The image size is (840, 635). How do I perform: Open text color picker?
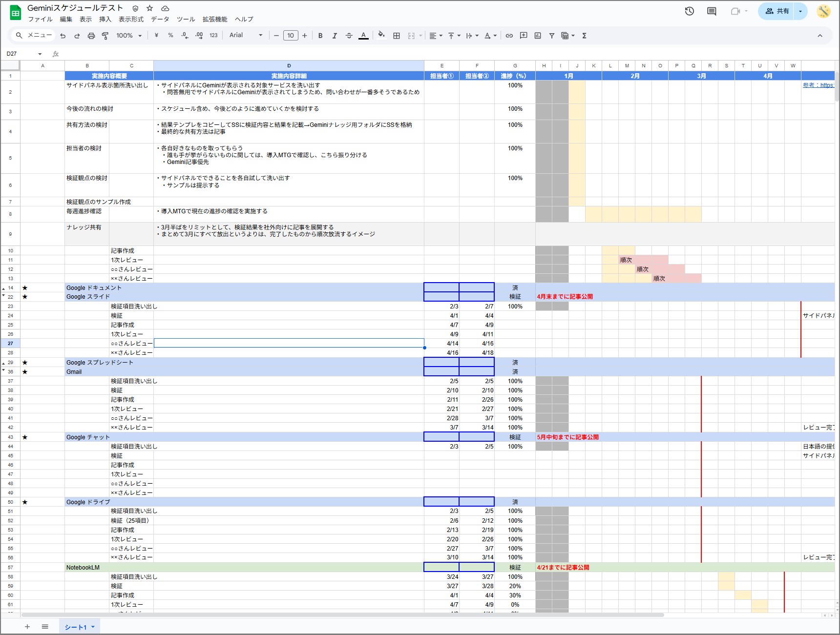pos(363,36)
